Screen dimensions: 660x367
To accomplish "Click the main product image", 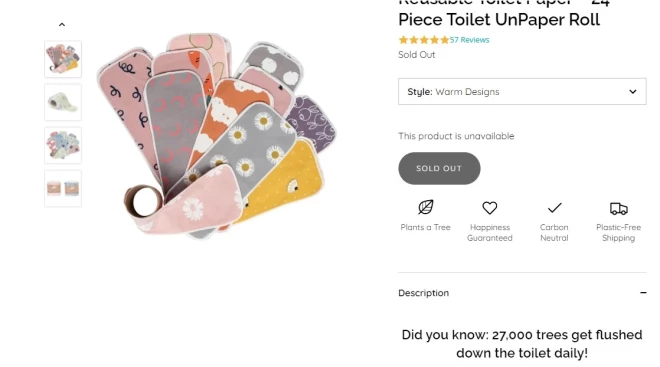I will click(x=216, y=136).
